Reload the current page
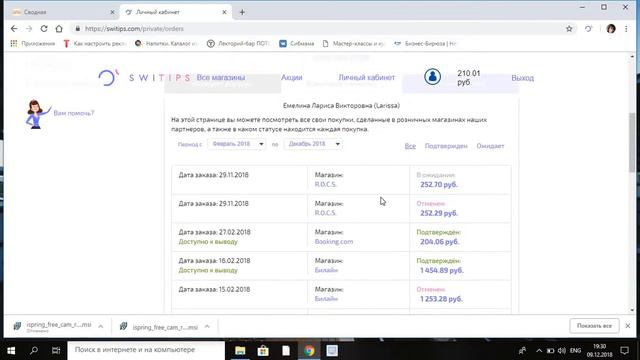The image size is (640, 360). 44,29
